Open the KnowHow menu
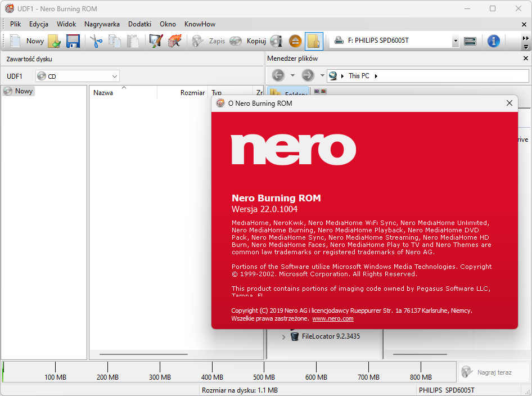The width and height of the screenshot is (532, 396). pyautogui.click(x=200, y=24)
